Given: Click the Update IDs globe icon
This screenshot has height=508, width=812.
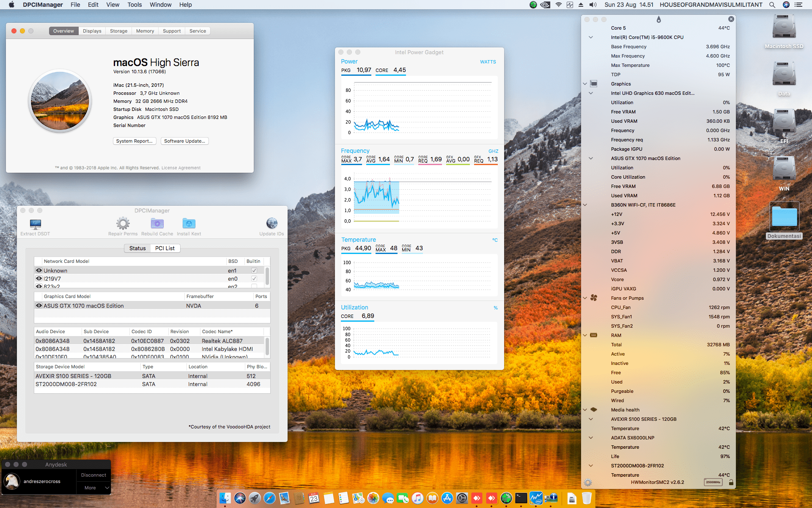Looking at the screenshot, I should click(x=272, y=224).
